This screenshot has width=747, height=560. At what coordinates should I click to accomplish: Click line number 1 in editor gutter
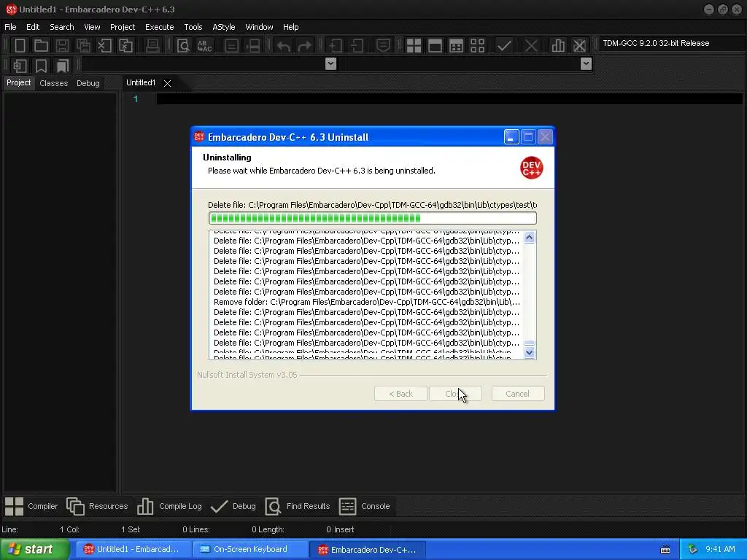[136, 99]
